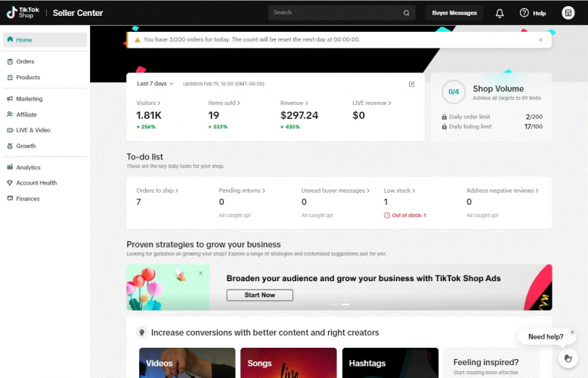
Task: Click the Marketing megaphone icon
Action: pyautogui.click(x=10, y=98)
